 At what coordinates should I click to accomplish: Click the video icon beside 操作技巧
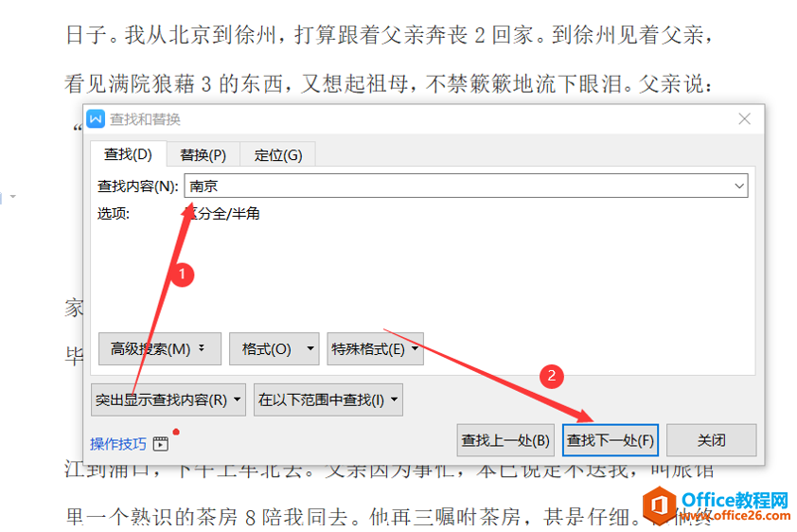coord(161,444)
